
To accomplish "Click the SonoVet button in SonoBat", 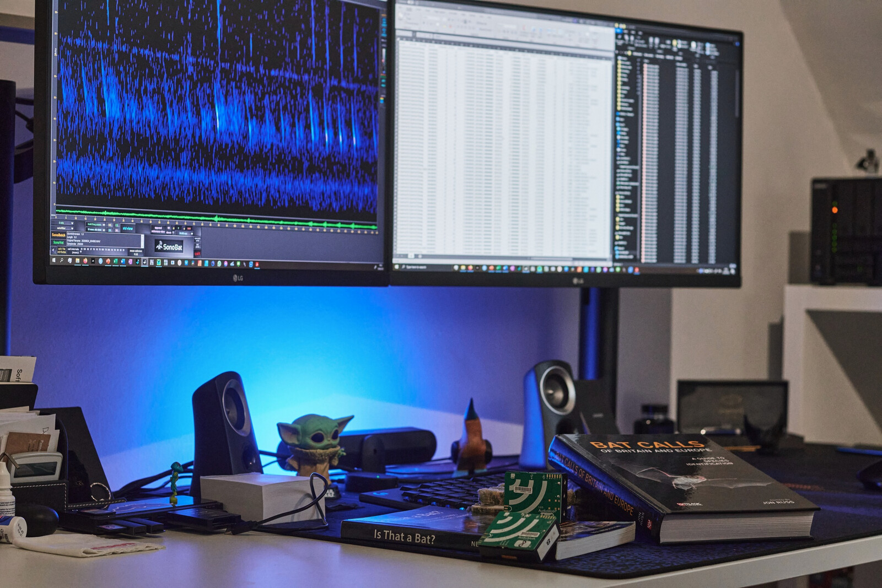I will (58, 242).
